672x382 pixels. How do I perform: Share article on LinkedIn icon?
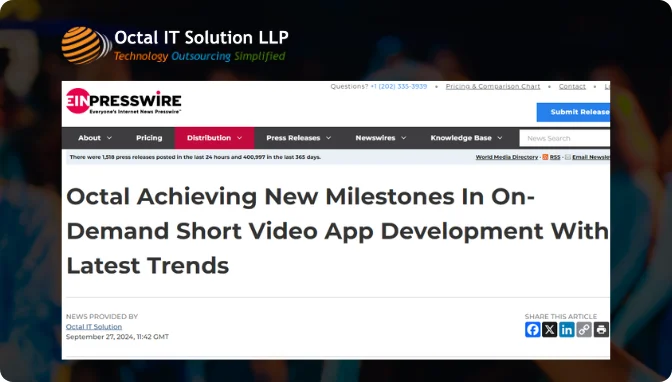(567, 330)
